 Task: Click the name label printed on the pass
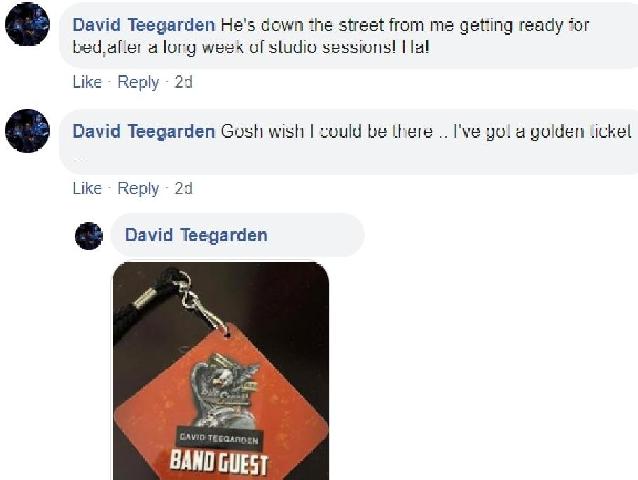pos(219,439)
